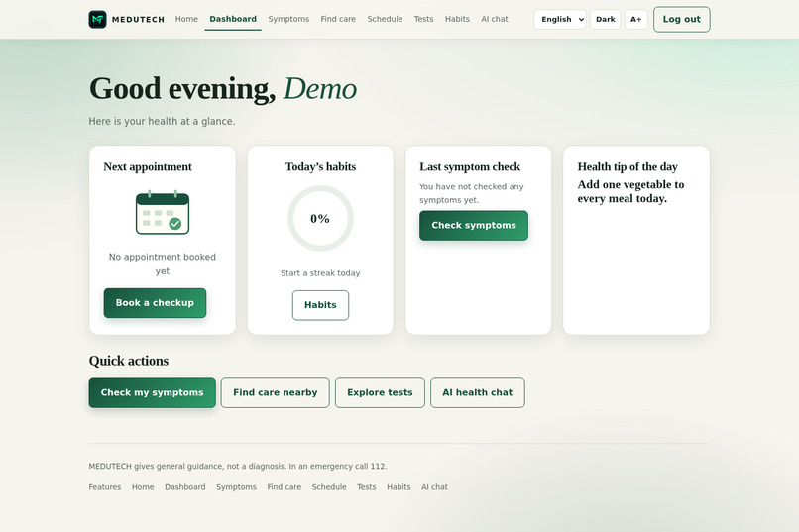The height and width of the screenshot is (532, 799).
Task: Open Schedule in top navigation
Action: [385, 19]
